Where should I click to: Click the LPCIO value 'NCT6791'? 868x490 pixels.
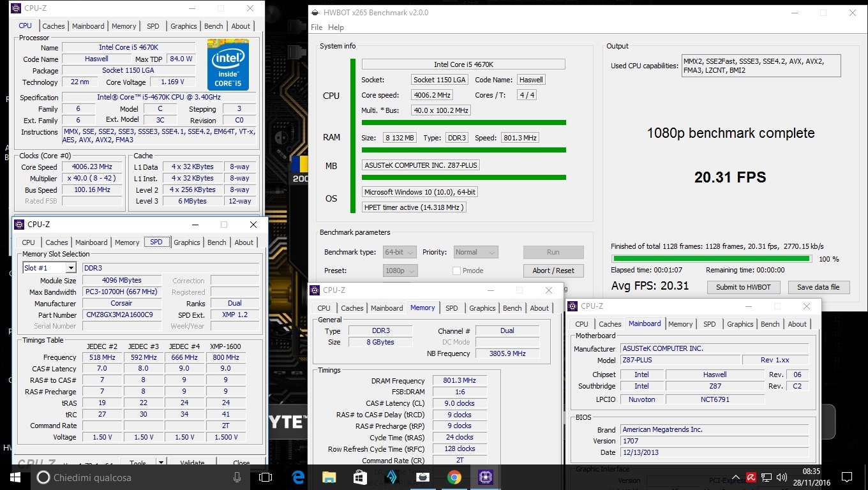point(715,399)
